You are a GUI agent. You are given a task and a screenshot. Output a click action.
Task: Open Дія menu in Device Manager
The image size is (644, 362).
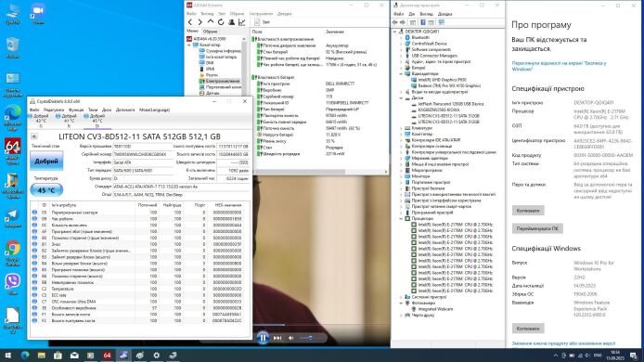point(411,14)
